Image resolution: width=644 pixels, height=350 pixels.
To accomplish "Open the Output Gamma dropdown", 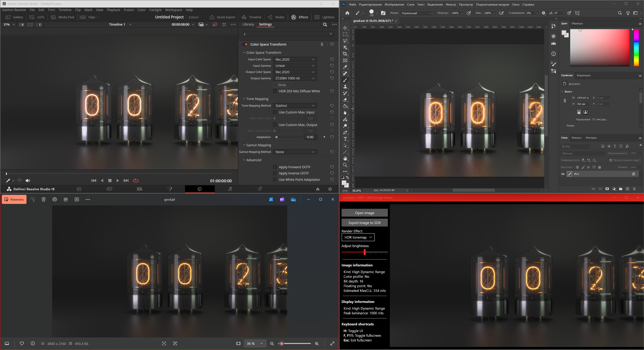I will tap(295, 78).
